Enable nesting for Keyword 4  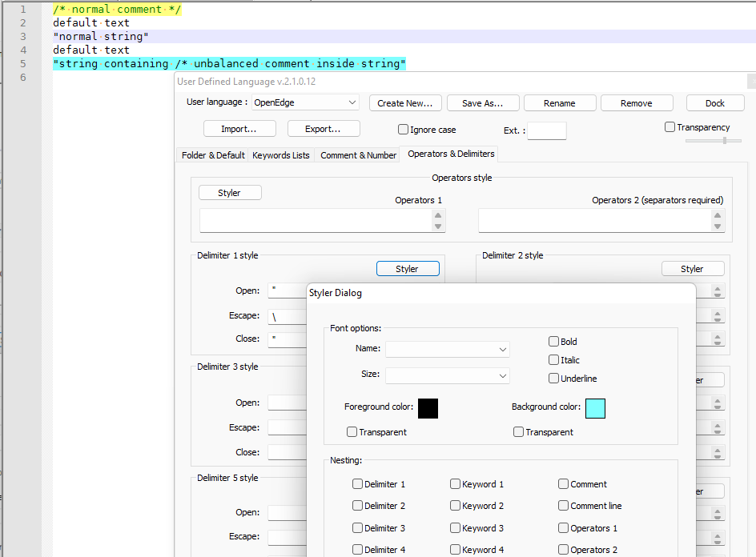(x=455, y=549)
